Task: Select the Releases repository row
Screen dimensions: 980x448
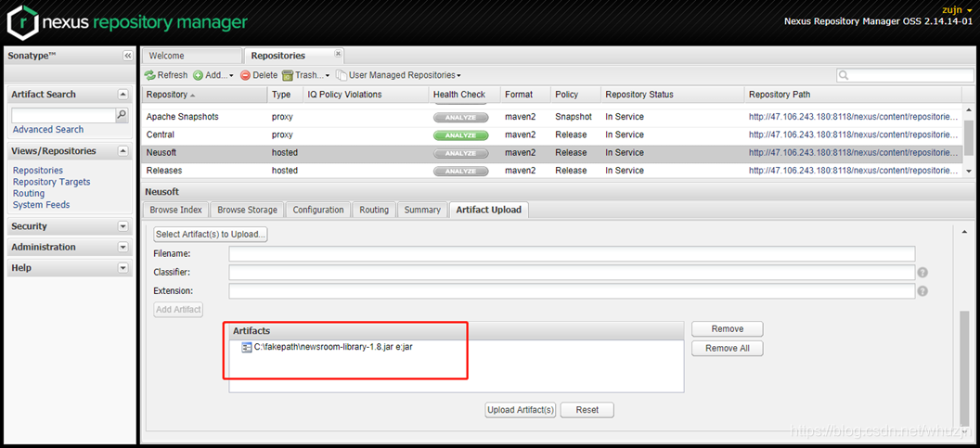Action: click(x=552, y=171)
